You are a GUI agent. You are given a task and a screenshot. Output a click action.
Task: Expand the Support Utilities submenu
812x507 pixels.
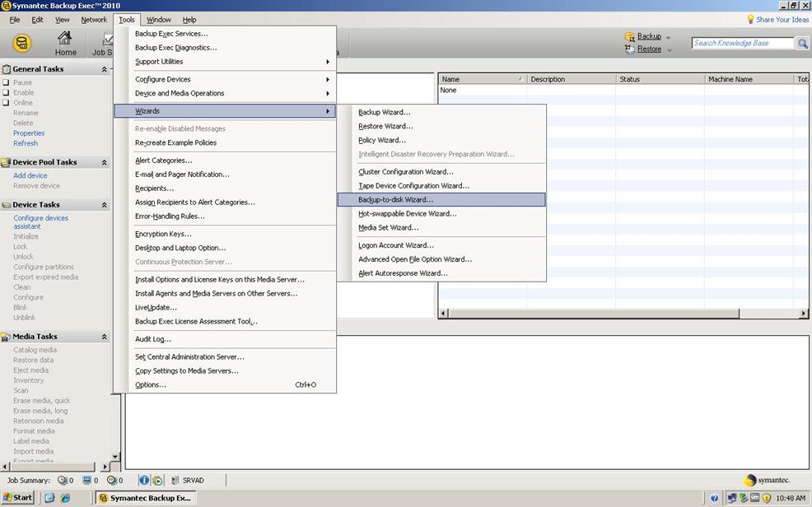pos(225,62)
